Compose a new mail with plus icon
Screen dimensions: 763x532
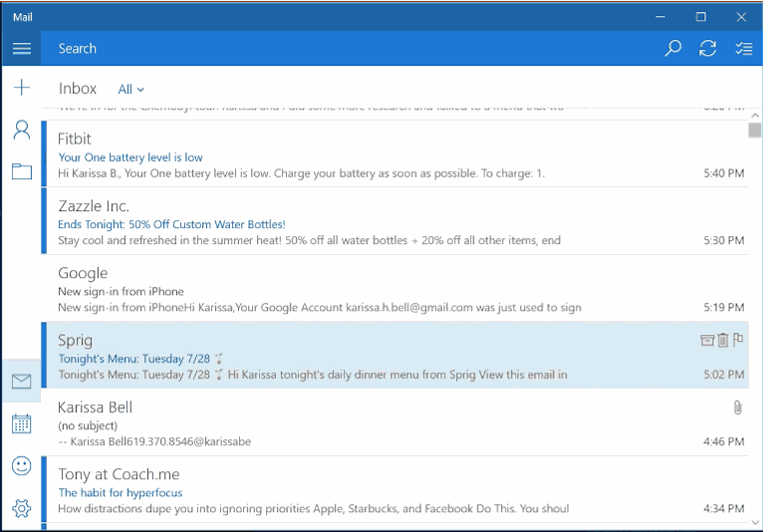(21, 88)
